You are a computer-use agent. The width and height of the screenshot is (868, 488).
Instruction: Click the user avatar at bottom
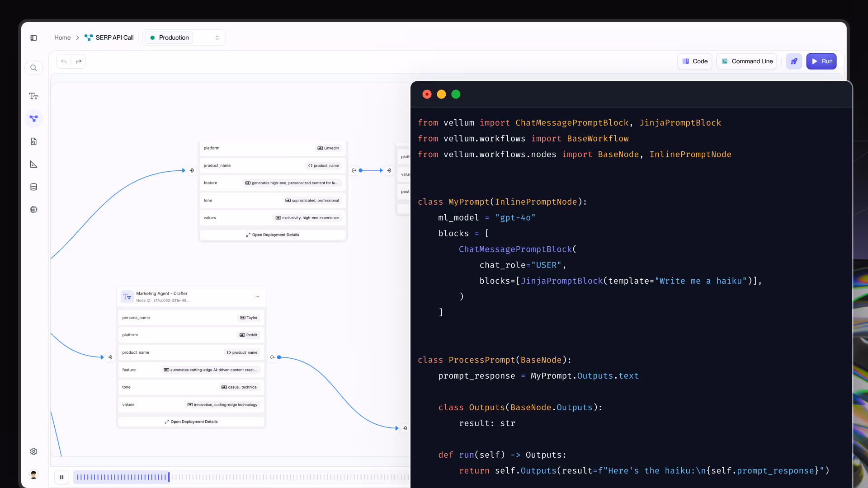point(33,474)
